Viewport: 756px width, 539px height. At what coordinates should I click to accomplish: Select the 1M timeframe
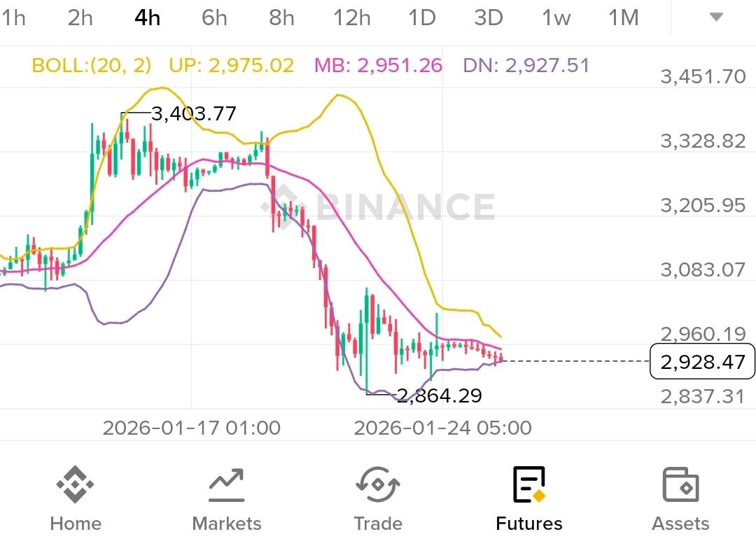coord(624,17)
